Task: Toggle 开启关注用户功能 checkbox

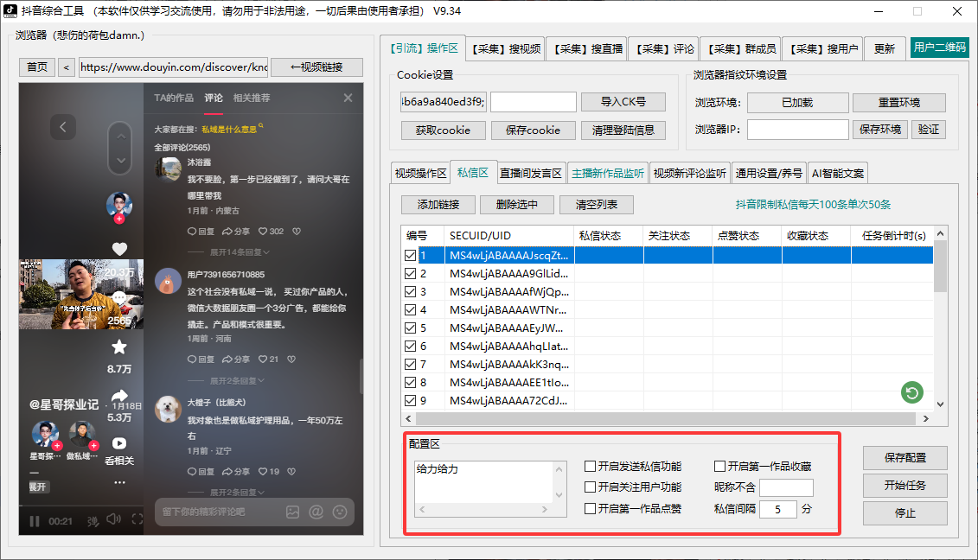Action: coord(591,487)
